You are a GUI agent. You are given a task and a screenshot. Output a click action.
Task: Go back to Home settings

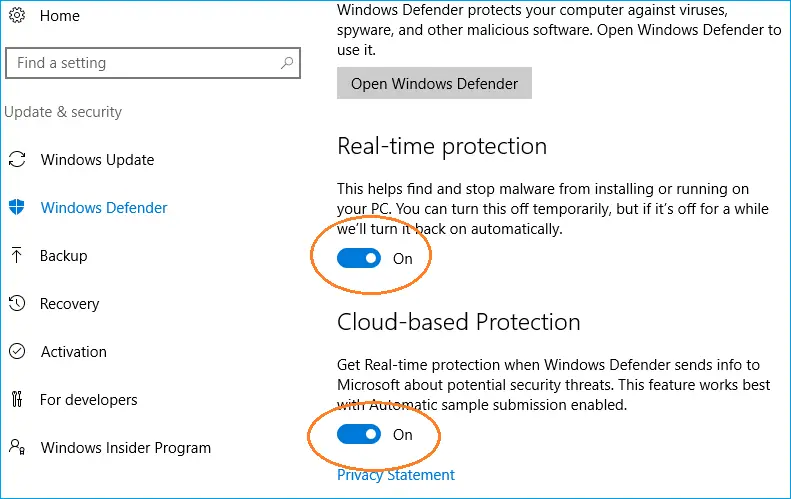click(60, 16)
